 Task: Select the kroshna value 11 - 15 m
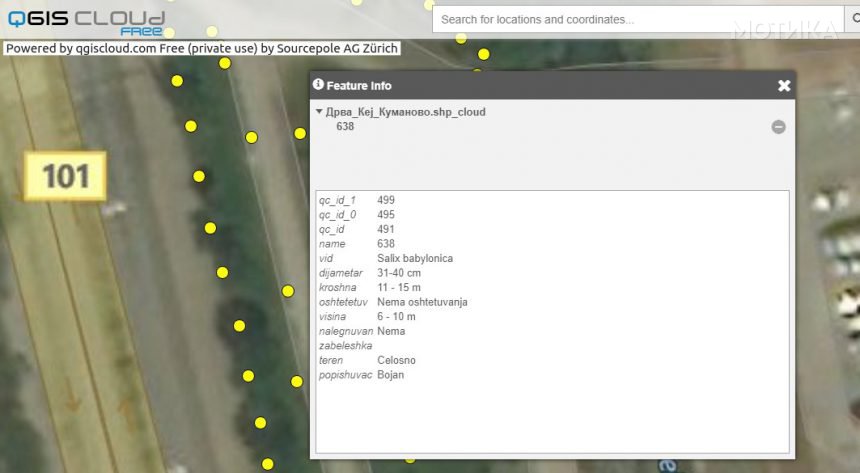[x=399, y=287]
